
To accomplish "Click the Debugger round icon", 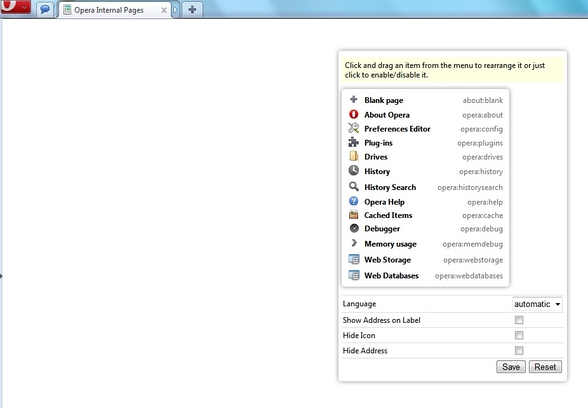I will click(354, 228).
